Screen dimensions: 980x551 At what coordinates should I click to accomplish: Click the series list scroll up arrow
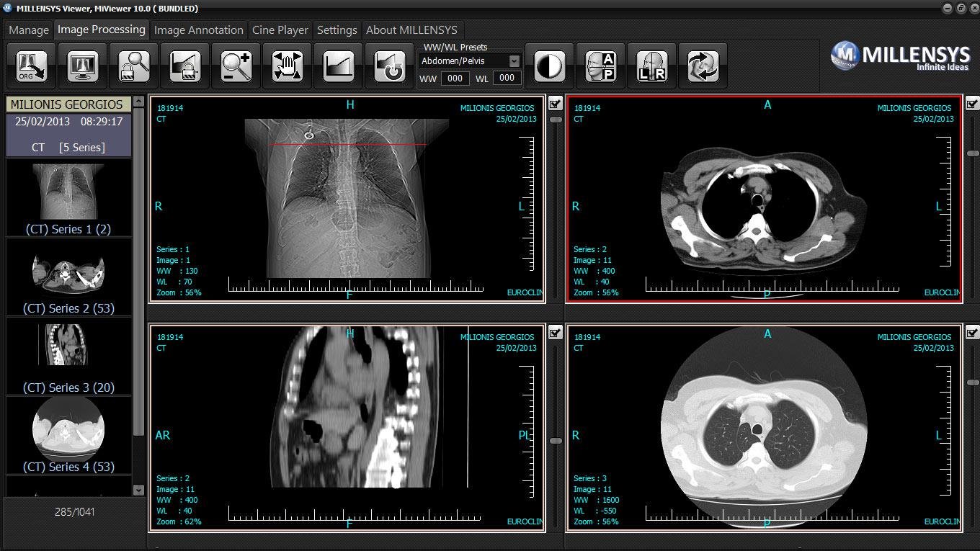point(139,101)
